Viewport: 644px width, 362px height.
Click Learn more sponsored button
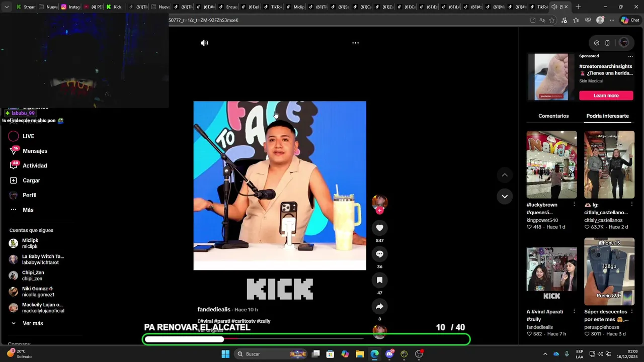606,96
